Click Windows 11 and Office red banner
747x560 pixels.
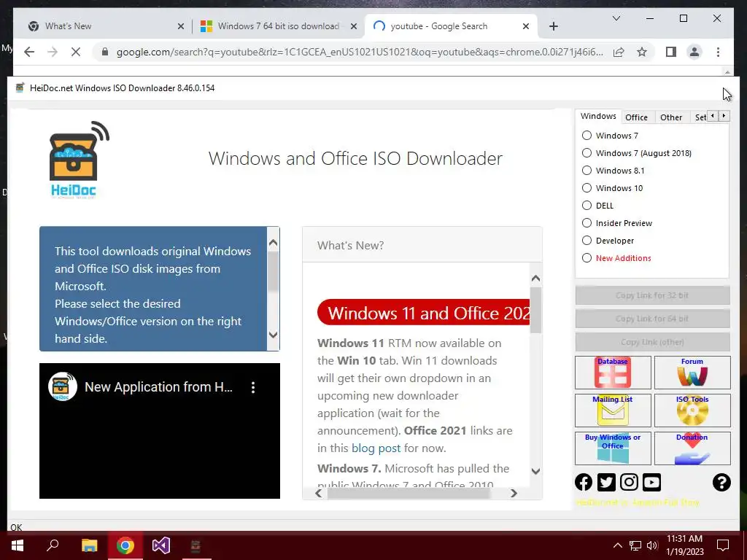click(424, 312)
